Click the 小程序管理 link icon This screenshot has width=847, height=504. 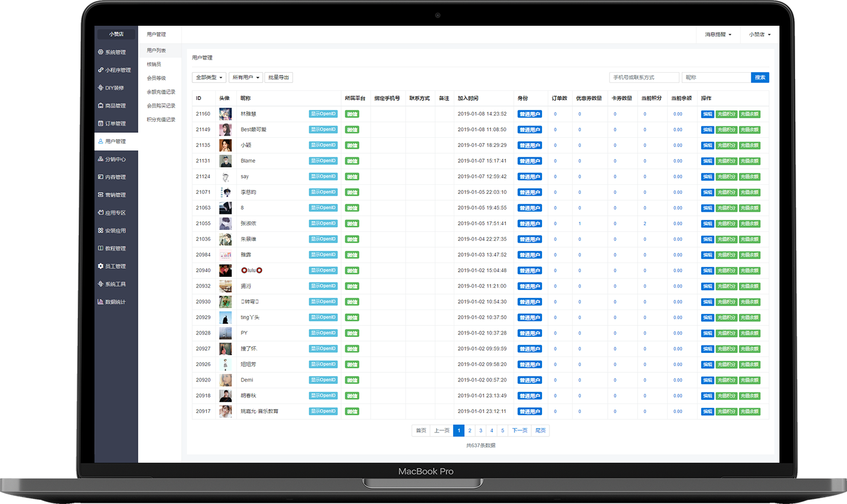[x=101, y=70]
